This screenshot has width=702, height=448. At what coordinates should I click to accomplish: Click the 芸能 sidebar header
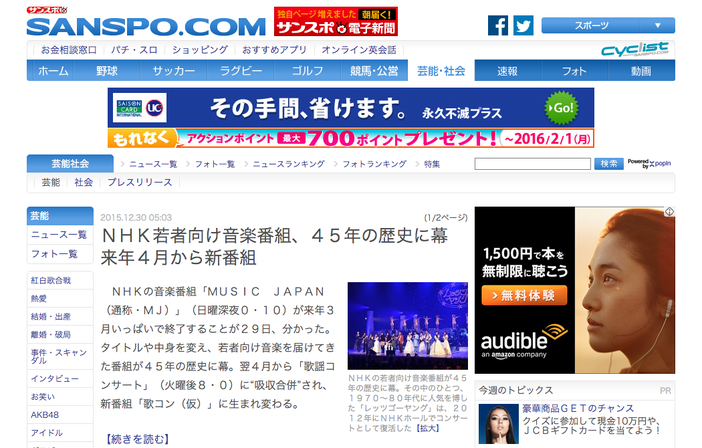[60, 216]
